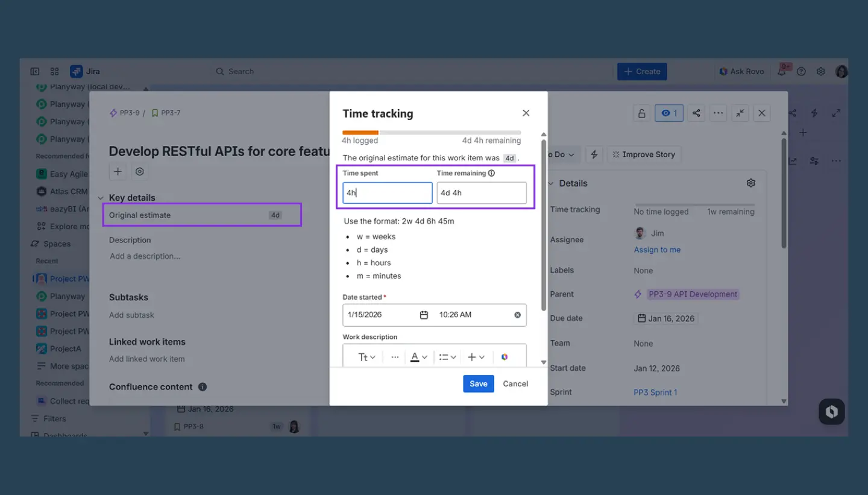The image size is (868, 495).
Task: Click the Atlassian Intelligence lightning bolt icon
Action: (594, 154)
